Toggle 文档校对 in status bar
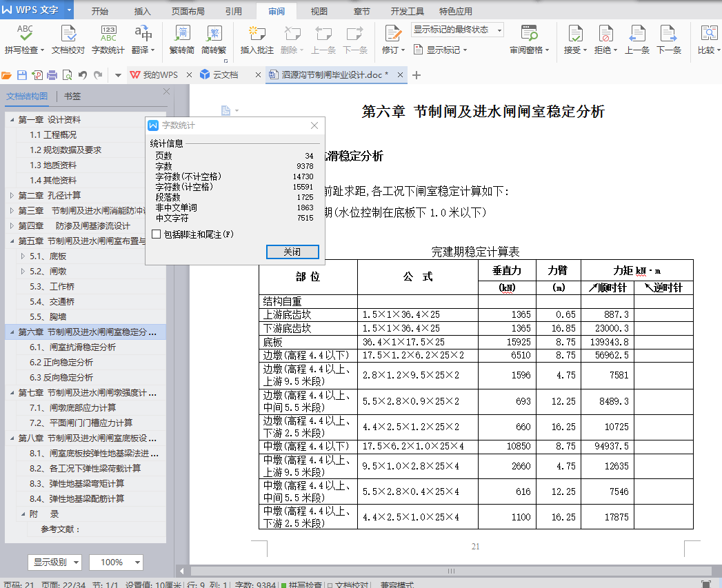 (348, 585)
